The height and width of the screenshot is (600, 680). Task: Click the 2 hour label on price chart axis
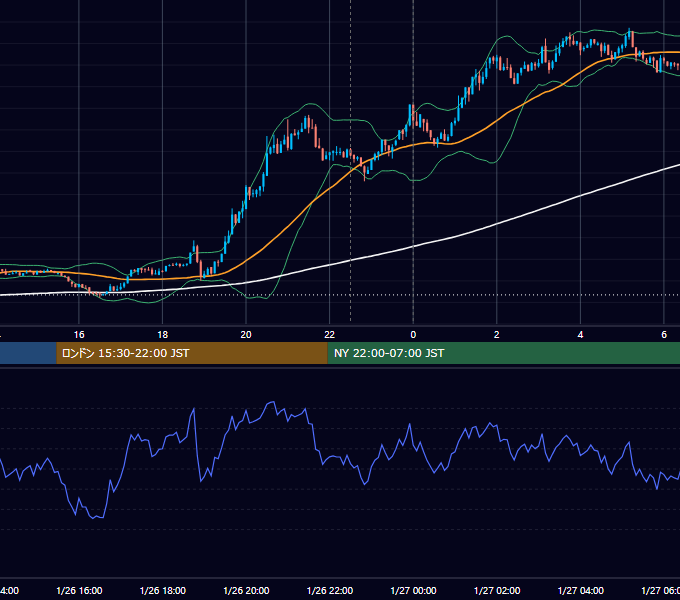(497, 335)
